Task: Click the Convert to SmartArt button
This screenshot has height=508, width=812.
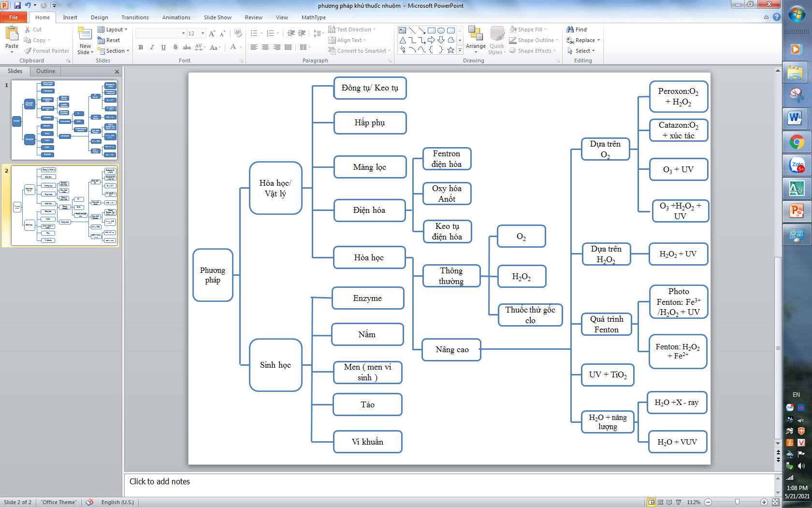Action: click(359, 51)
